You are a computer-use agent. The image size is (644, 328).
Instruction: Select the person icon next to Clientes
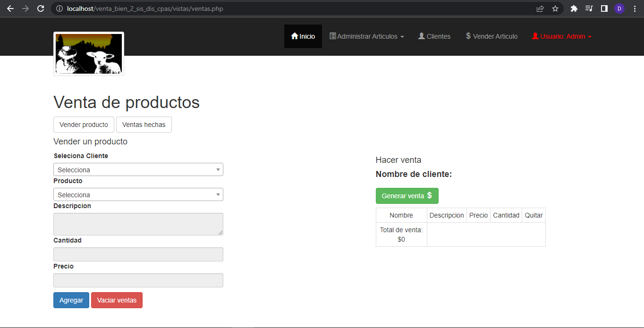point(421,36)
